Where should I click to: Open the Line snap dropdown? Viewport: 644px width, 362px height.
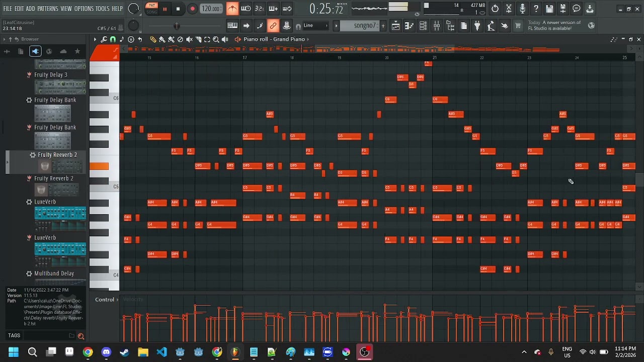315,26
